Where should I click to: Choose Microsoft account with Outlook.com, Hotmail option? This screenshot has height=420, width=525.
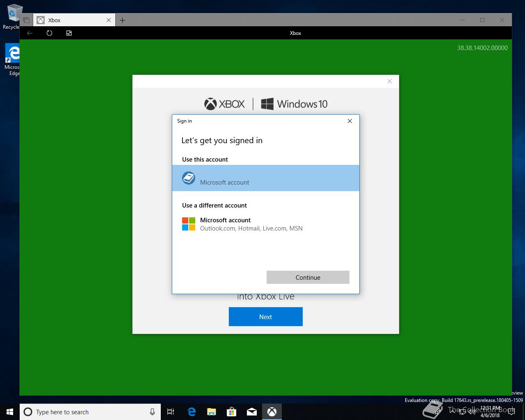[266, 224]
